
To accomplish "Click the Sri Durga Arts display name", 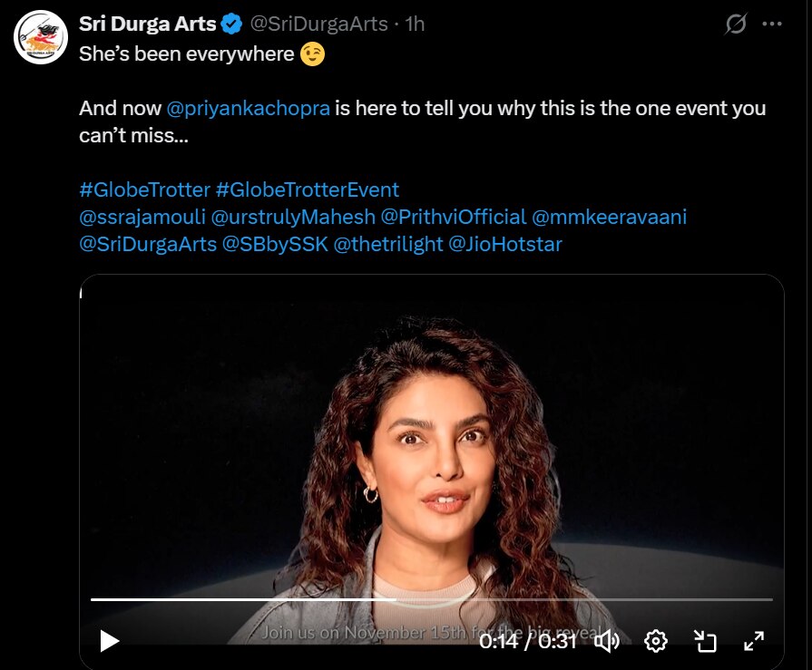I will (x=148, y=24).
